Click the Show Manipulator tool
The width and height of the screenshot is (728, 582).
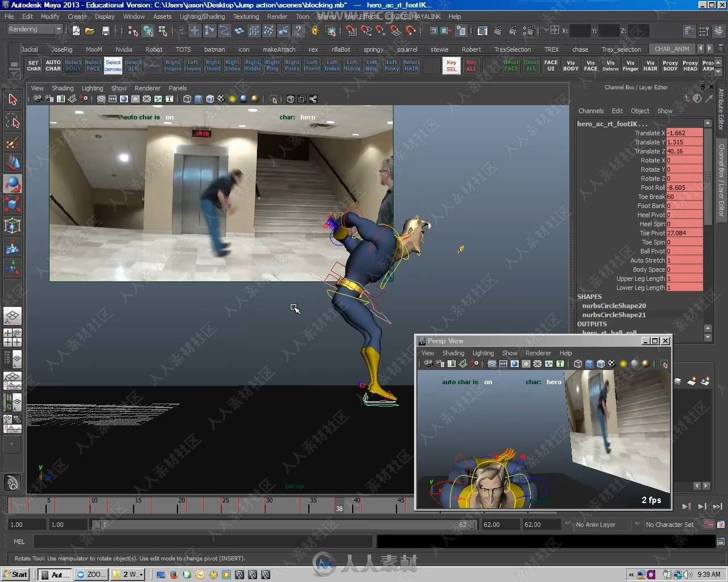tap(13, 267)
